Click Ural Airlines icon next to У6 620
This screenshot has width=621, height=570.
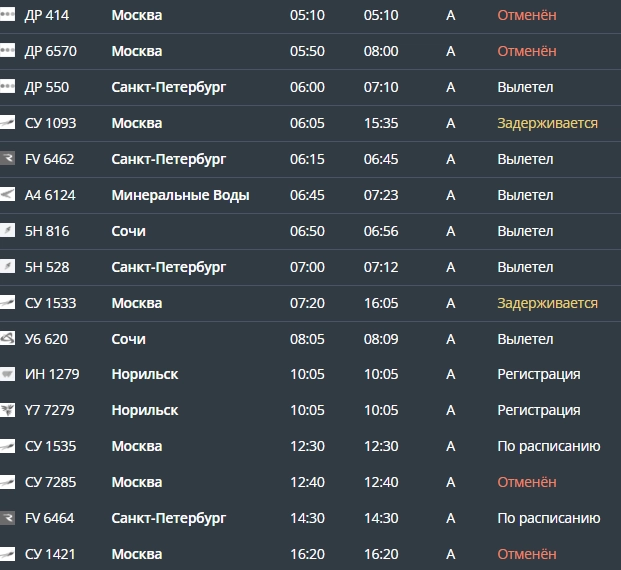7,339
